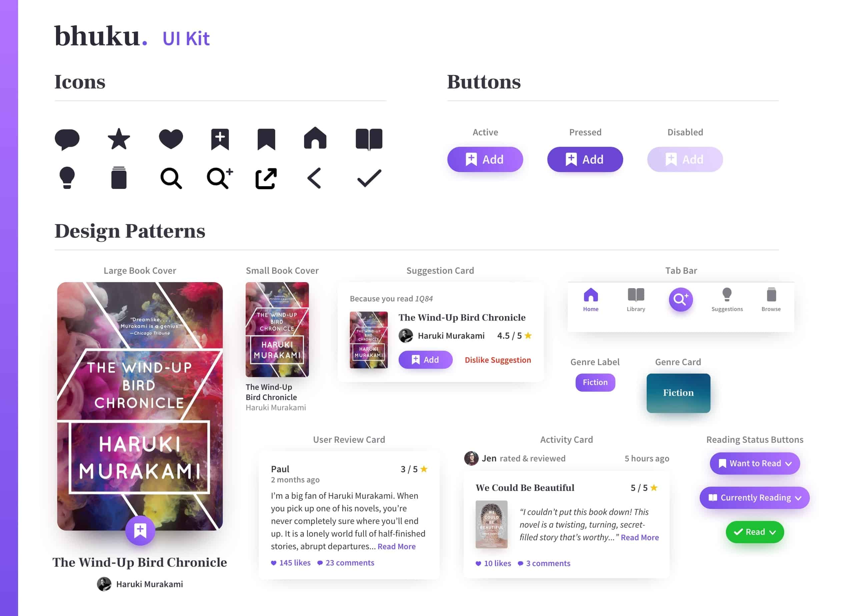Click the round bookmark-add button on large cover
The width and height of the screenshot is (867, 616).
140,530
